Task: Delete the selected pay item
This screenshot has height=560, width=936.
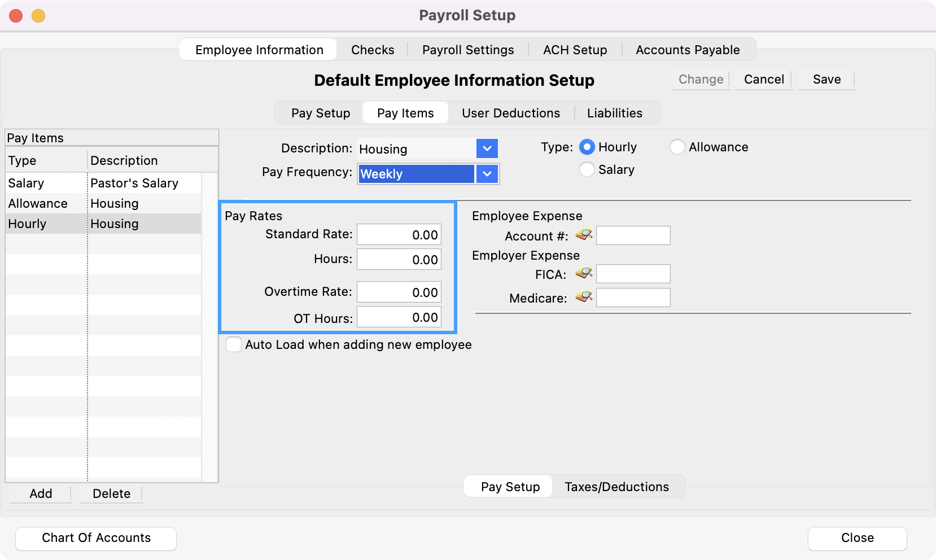Action: (111, 493)
